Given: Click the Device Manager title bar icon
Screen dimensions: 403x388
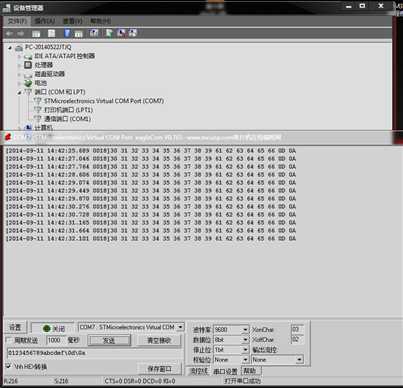Looking at the screenshot, I should tap(6, 7).
